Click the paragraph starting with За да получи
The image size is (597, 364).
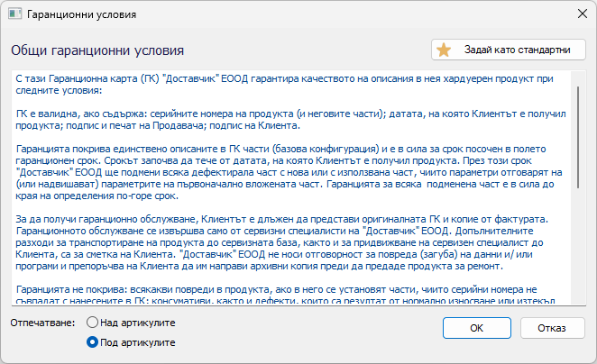(x=282, y=242)
